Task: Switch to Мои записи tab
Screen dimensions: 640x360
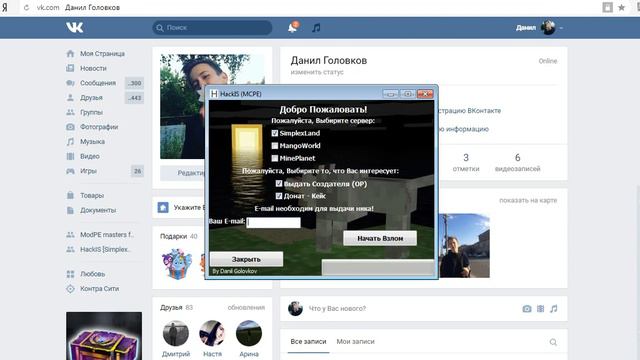Action: 356,341
